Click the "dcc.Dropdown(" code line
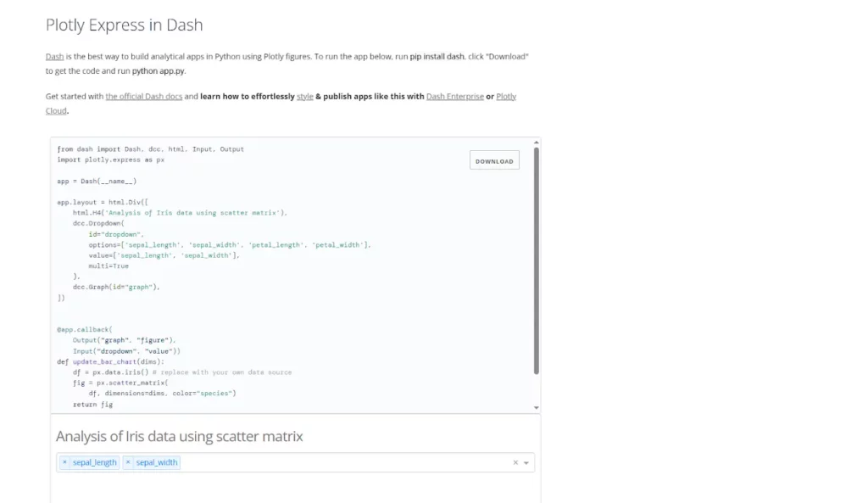 [98, 223]
